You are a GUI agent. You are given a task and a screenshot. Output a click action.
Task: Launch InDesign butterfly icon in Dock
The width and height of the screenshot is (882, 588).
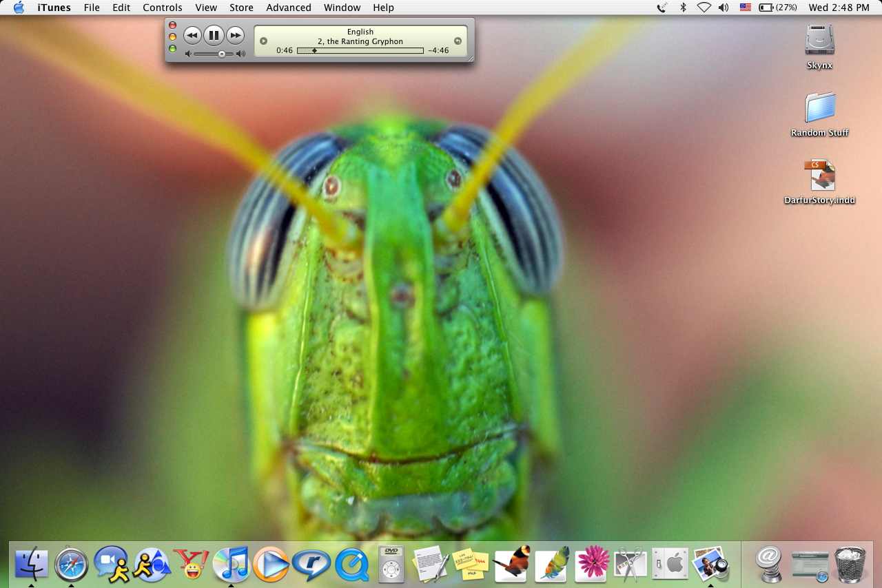(x=511, y=564)
